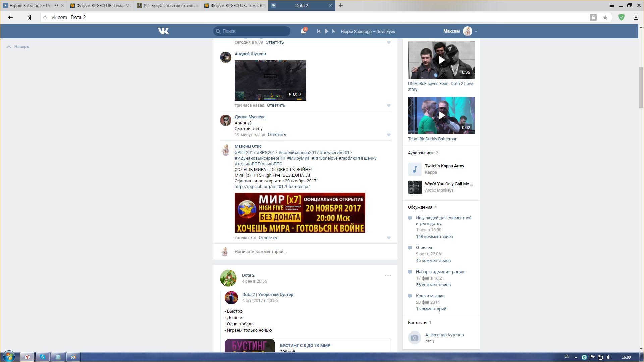644x362 pixels.
Task: Skip to the next audio track
Action: [x=334, y=31]
